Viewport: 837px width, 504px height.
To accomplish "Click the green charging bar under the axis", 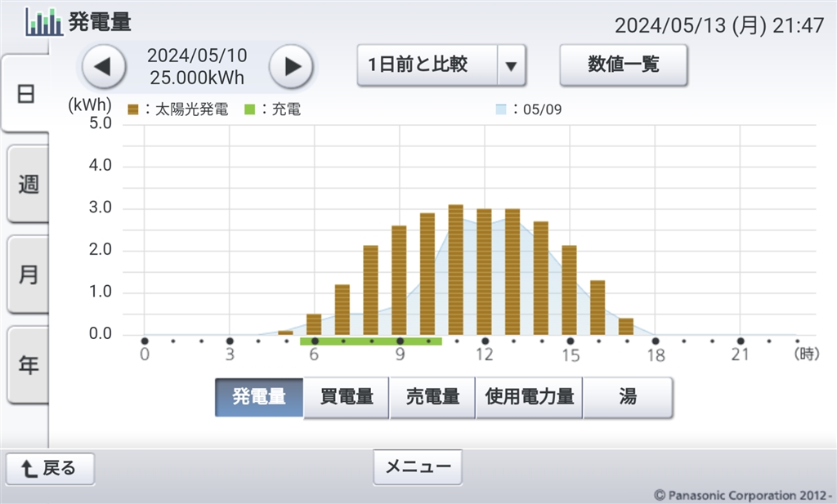I will [371, 341].
